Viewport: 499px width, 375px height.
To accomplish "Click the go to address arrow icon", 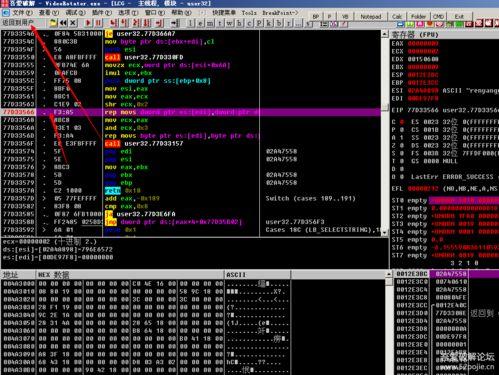I will point(175,23).
